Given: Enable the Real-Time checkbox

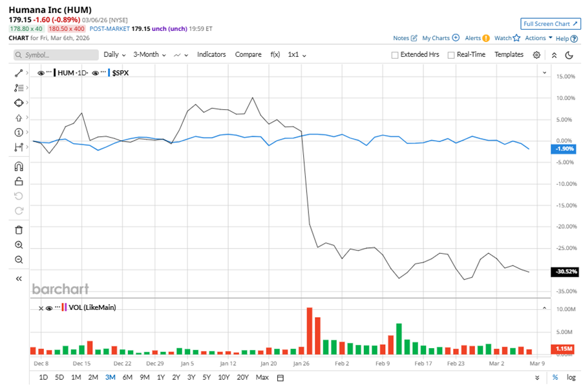Looking at the screenshot, I should tap(451, 55).
